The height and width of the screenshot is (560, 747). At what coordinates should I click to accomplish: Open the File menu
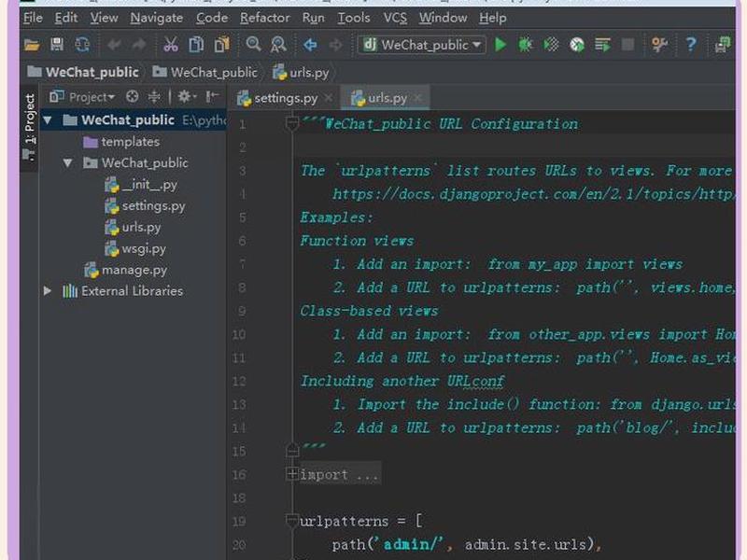pyautogui.click(x=33, y=18)
